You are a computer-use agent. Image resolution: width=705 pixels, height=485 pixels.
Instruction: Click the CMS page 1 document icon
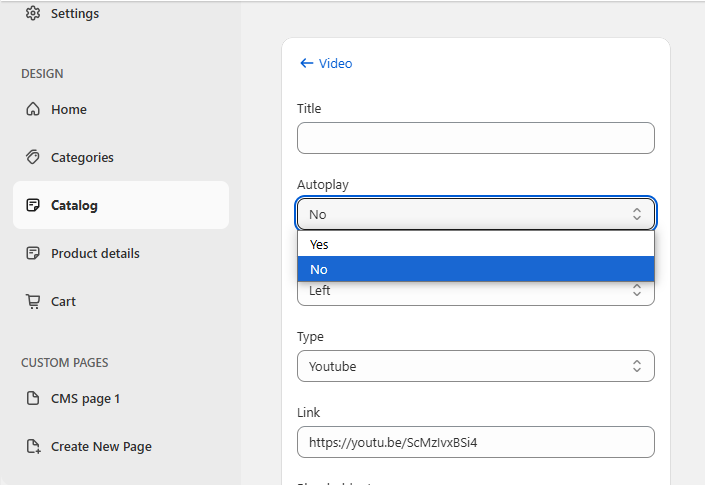click(33, 398)
